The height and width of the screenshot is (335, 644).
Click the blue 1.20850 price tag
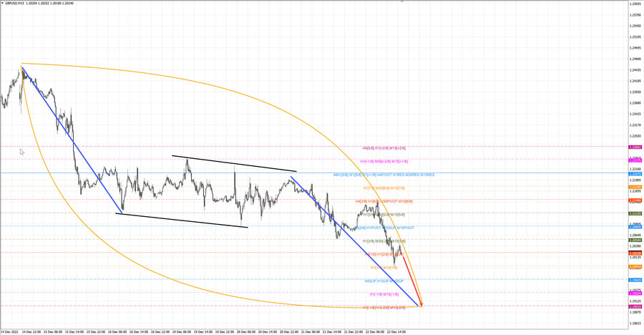coord(635,226)
